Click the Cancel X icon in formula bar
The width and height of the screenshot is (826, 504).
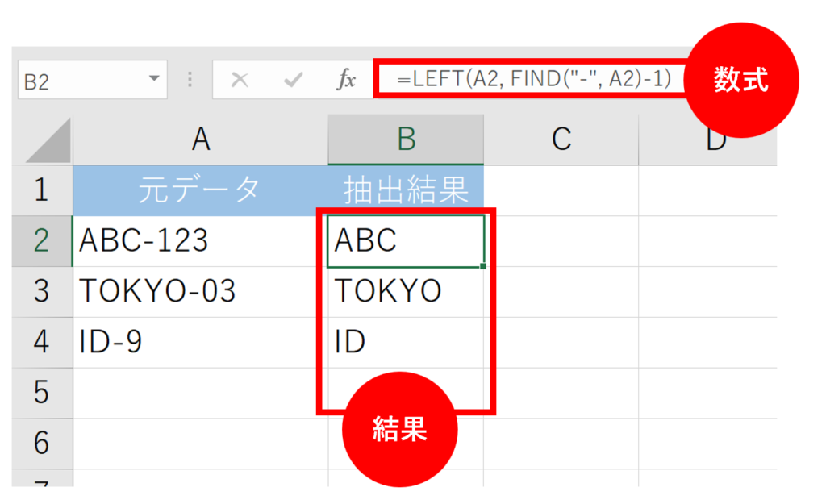pyautogui.click(x=240, y=80)
